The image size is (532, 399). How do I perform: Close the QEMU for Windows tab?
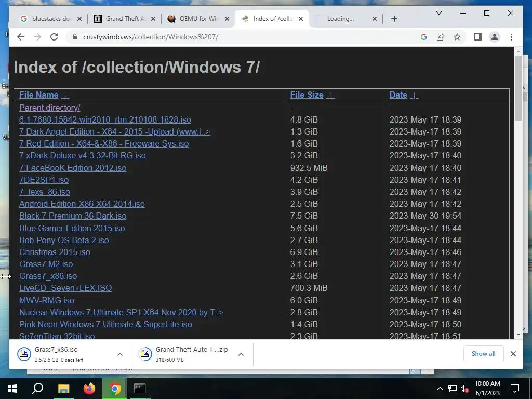(x=227, y=19)
